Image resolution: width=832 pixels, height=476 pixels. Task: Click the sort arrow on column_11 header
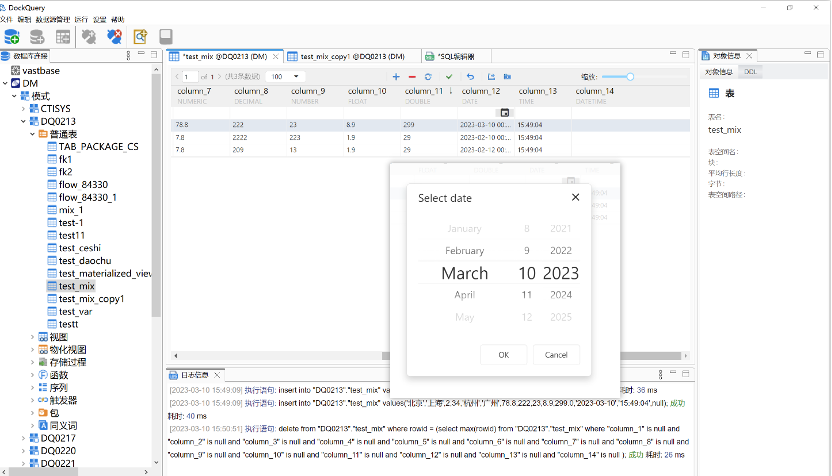[x=451, y=91]
